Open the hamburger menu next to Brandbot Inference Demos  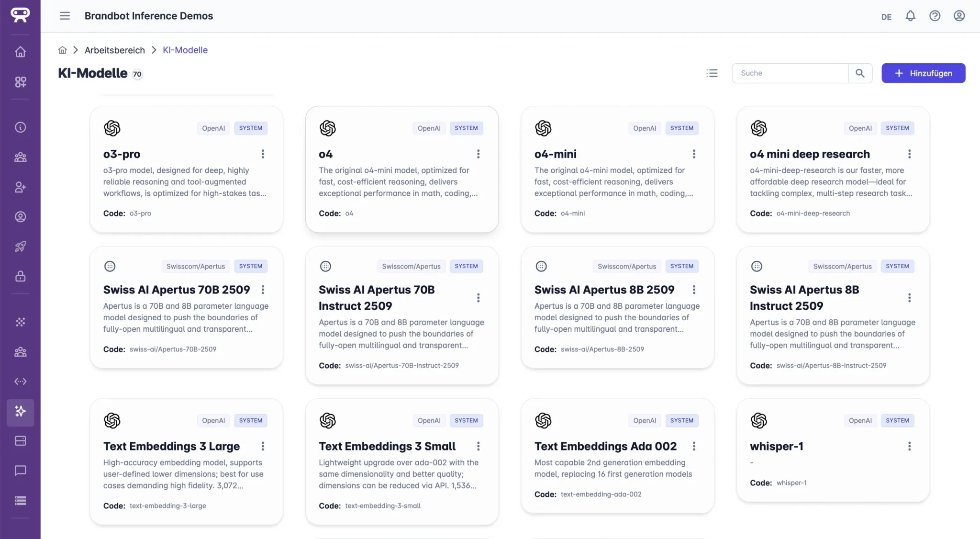(65, 15)
